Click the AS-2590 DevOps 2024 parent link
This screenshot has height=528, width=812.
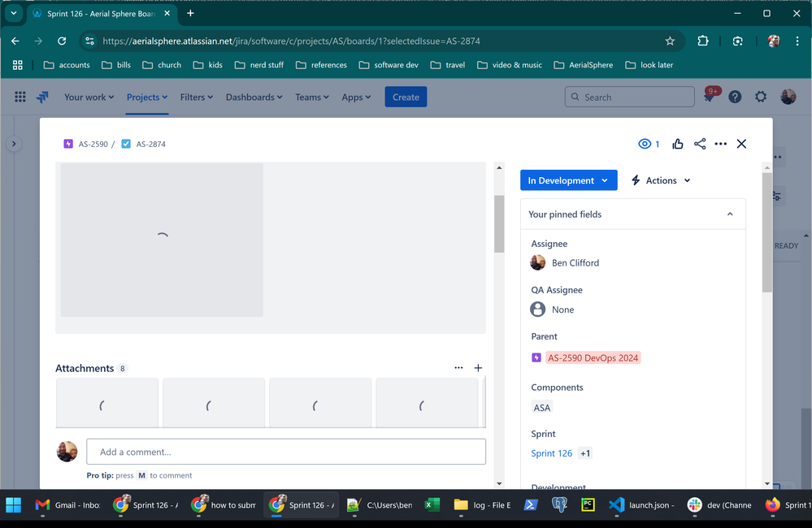click(593, 357)
